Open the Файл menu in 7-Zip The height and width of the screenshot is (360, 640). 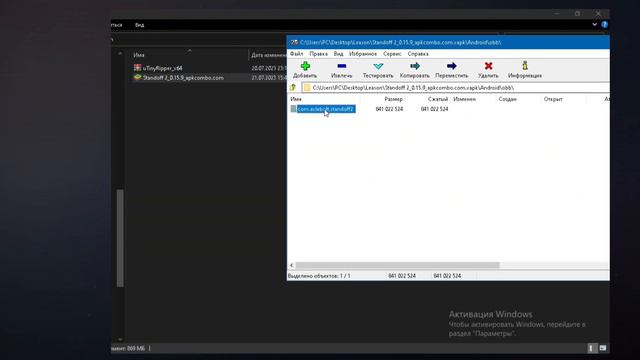click(x=297, y=53)
